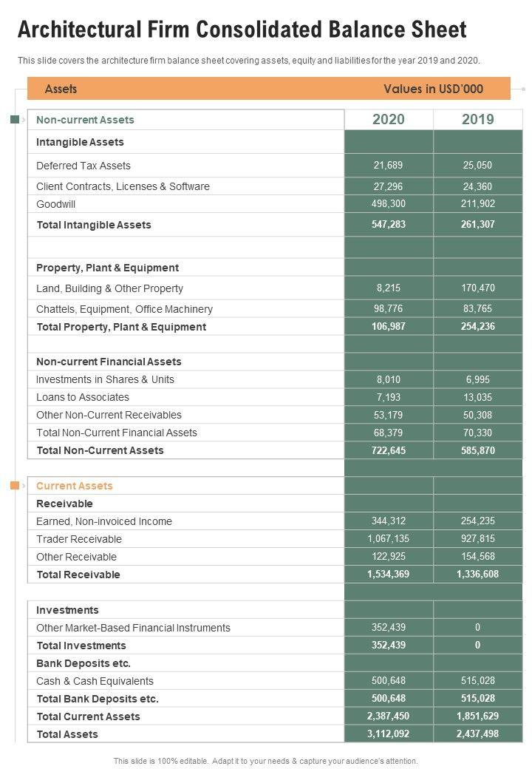Click the orange square marker beside Current Assets

click(x=15, y=486)
